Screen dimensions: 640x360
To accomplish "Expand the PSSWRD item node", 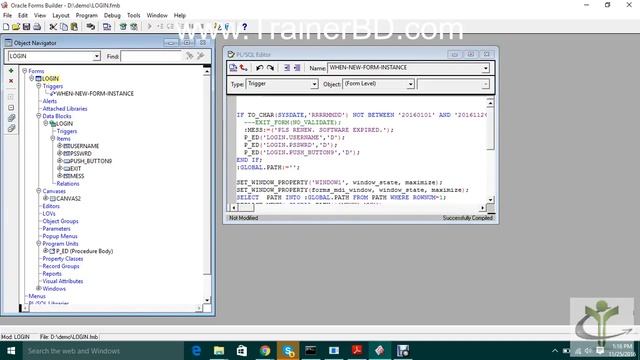I will coord(60,153).
